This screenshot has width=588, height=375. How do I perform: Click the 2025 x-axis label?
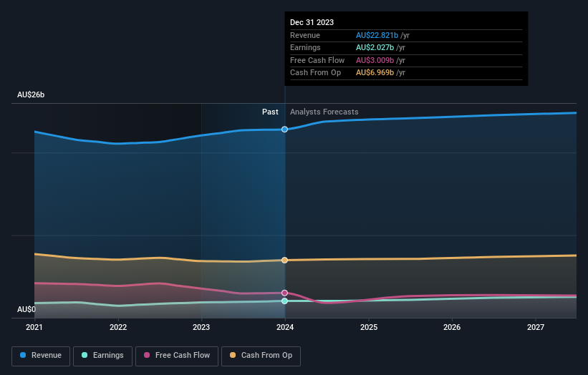pyautogui.click(x=369, y=327)
